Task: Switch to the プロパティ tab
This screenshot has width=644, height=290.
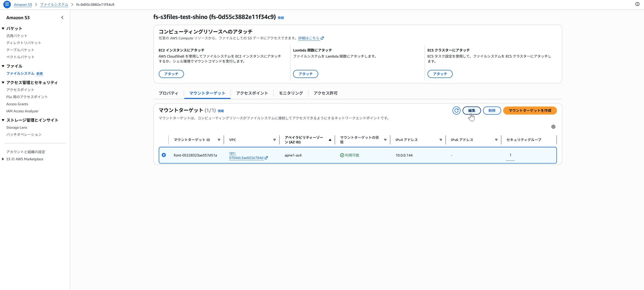Action: pyautogui.click(x=168, y=93)
